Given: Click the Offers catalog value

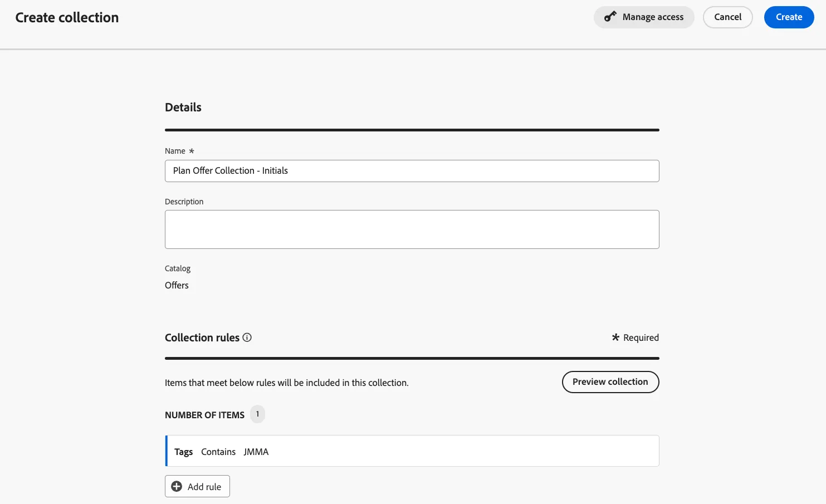Looking at the screenshot, I should (x=177, y=285).
